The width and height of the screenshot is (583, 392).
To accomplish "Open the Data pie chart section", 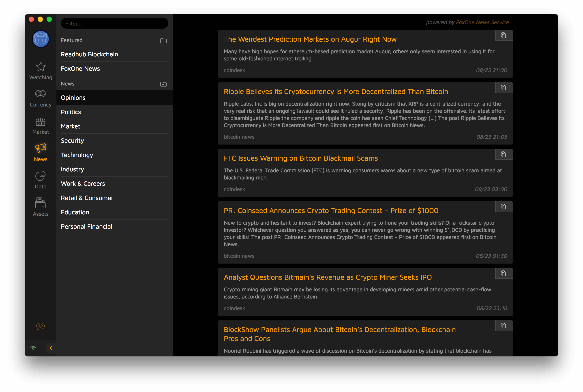I will click(41, 176).
